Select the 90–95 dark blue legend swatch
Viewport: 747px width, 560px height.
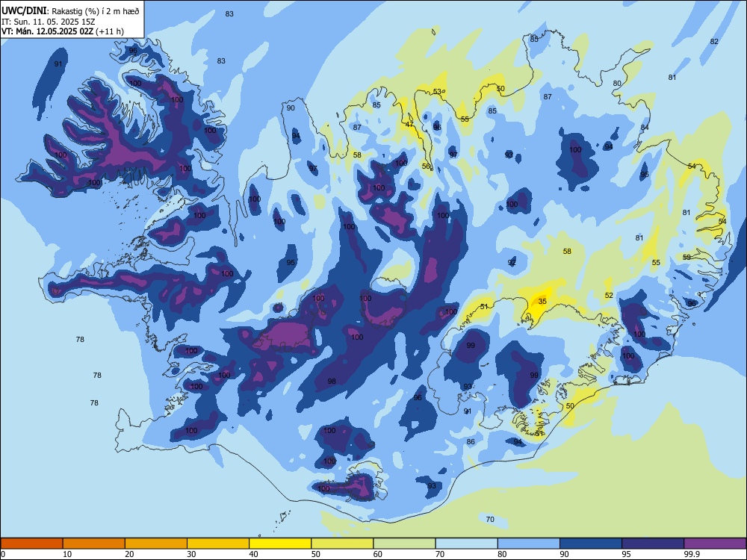pos(591,544)
